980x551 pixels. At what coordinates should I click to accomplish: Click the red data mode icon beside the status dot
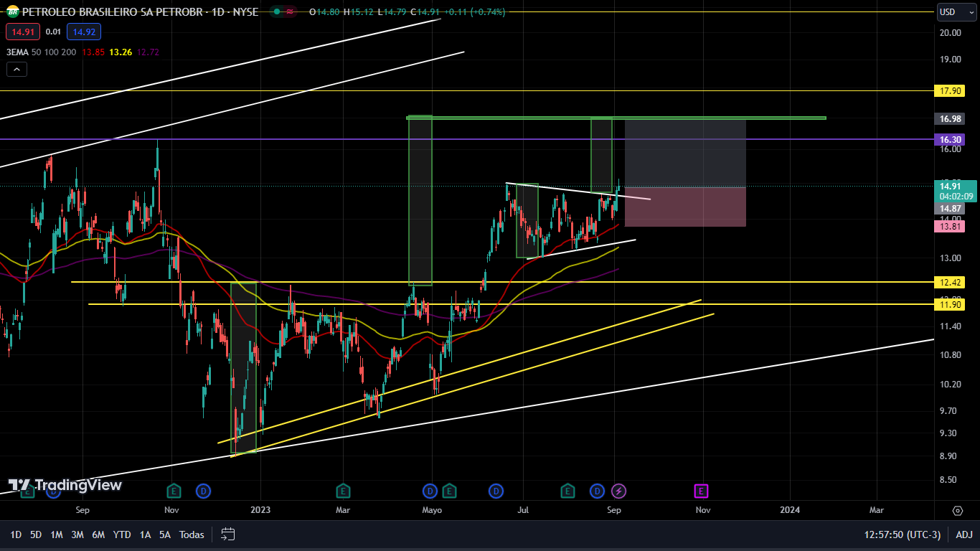coord(290,12)
